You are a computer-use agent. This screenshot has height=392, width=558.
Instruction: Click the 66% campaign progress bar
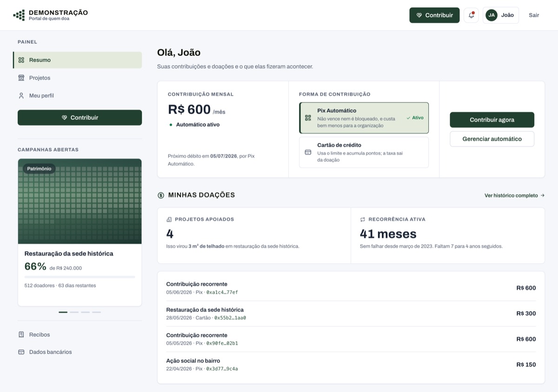click(80, 277)
